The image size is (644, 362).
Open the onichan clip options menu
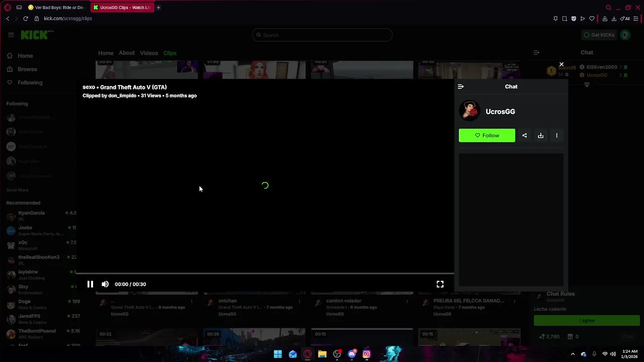click(299, 301)
